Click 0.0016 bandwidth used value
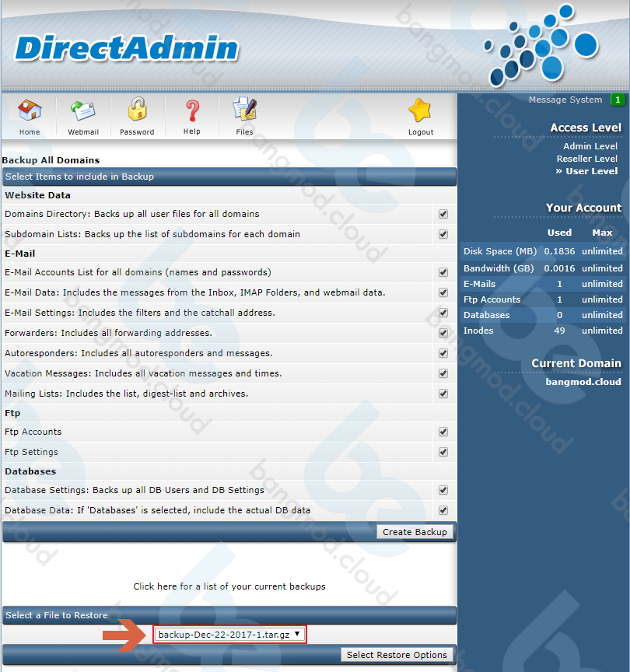The image size is (630, 672). [x=559, y=268]
